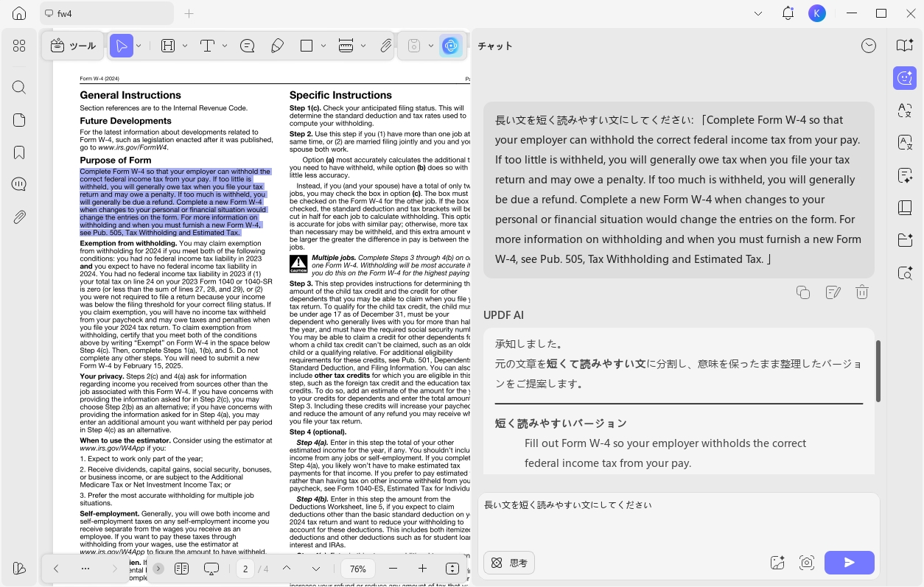Open a new tab with plus
Image resolution: width=924 pixels, height=587 pixels.
[189, 13]
